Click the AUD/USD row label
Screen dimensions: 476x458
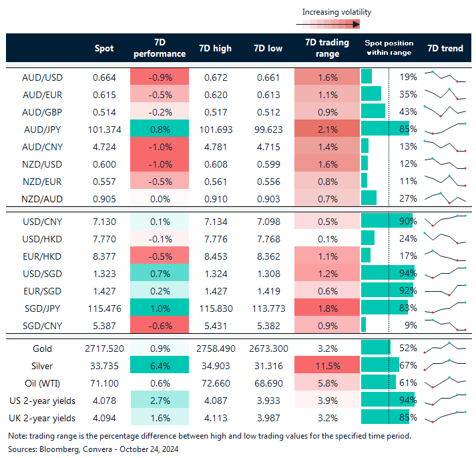pos(42,77)
